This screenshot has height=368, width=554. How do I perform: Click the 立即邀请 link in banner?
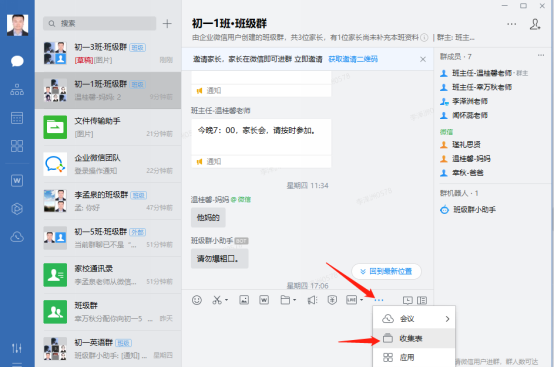308,59
